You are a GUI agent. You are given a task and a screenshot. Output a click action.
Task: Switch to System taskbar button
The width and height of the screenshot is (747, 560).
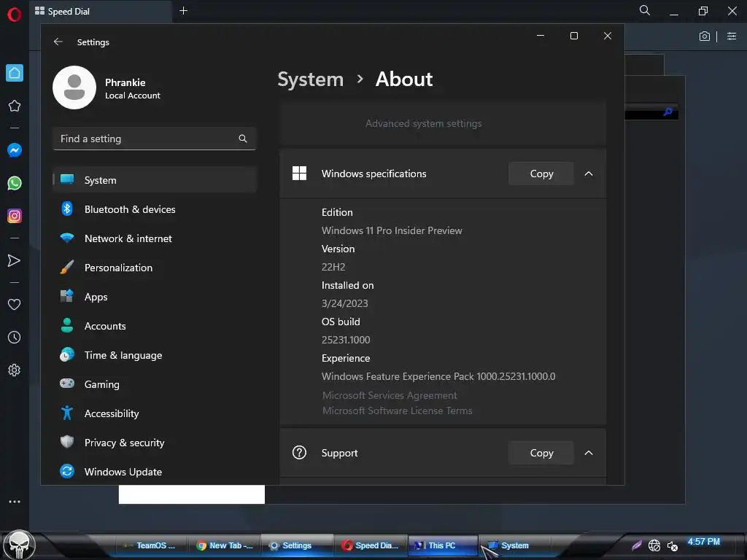(x=514, y=545)
